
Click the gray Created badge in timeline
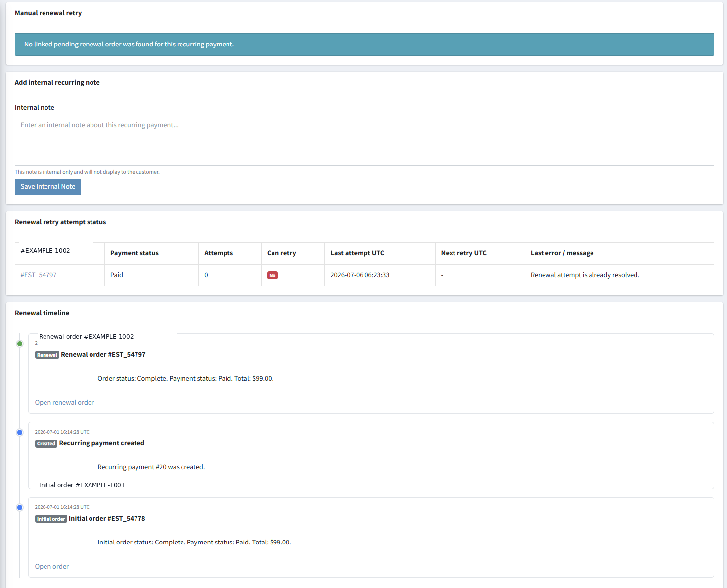click(46, 443)
